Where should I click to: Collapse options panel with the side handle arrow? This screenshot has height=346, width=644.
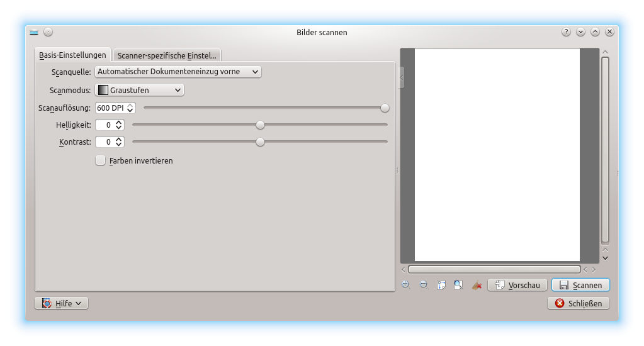401,77
